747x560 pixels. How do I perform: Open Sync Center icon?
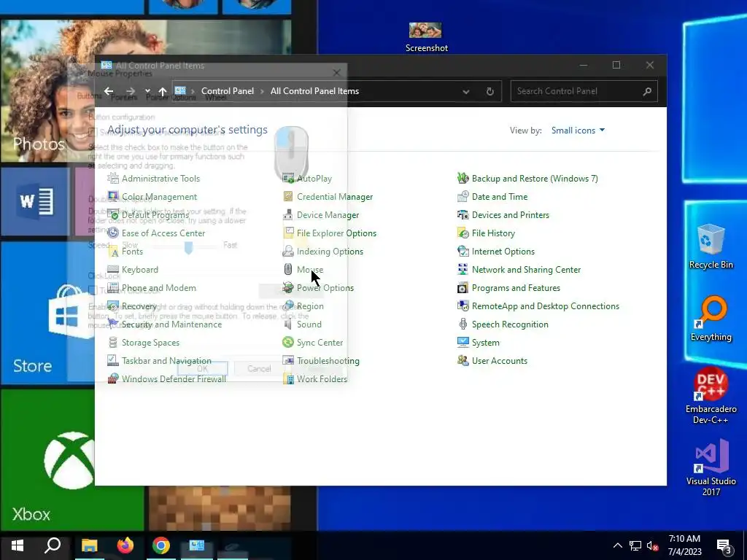click(287, 343)
